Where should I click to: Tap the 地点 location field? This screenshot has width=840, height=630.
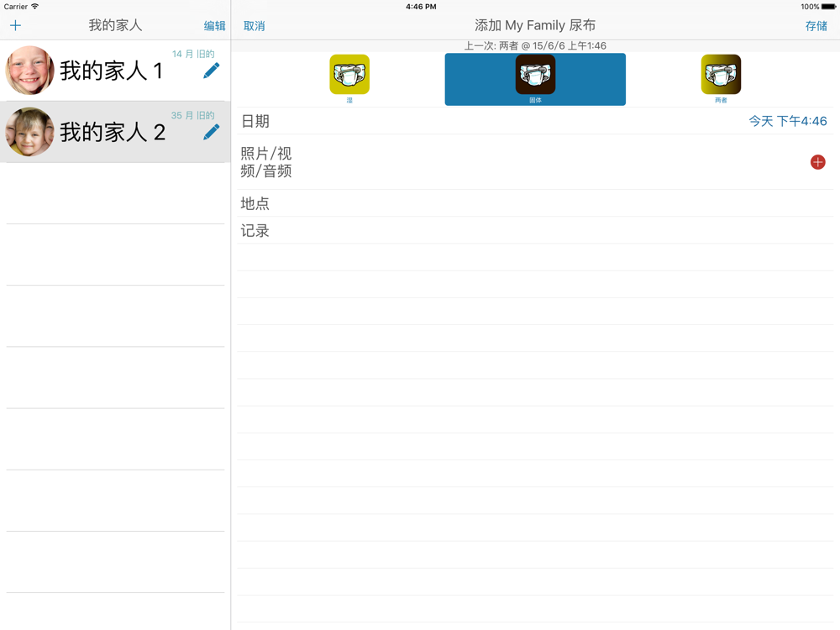tap(535, 203)
